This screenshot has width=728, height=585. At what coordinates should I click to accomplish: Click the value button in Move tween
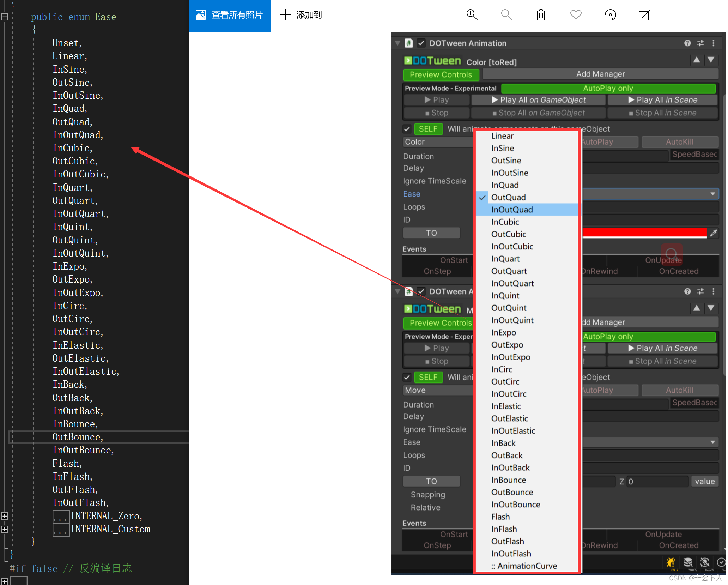(x=705, y=481)
